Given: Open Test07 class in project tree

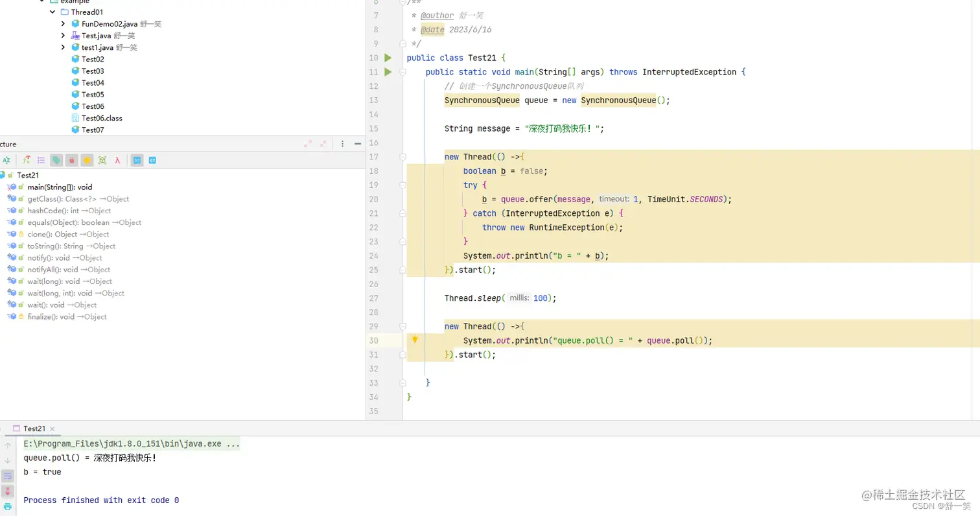Looking at the screenshot, I should coord(93,130).
